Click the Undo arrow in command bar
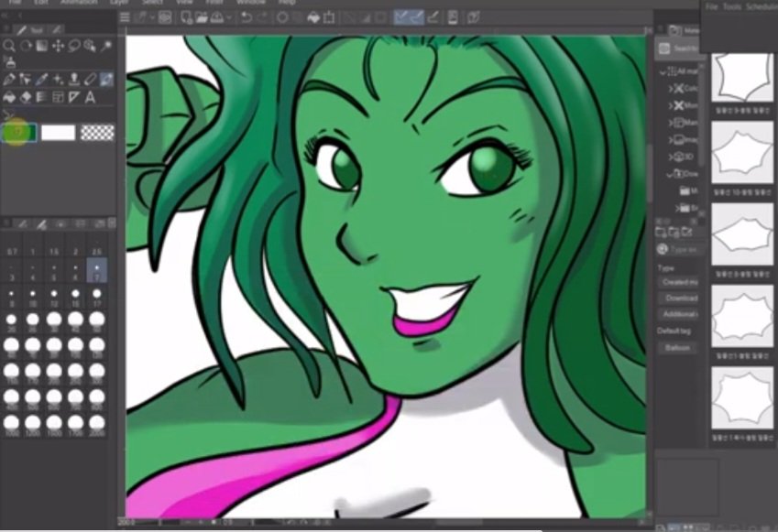Viewport: 778px width, 532px height. [x=247, y=17]
